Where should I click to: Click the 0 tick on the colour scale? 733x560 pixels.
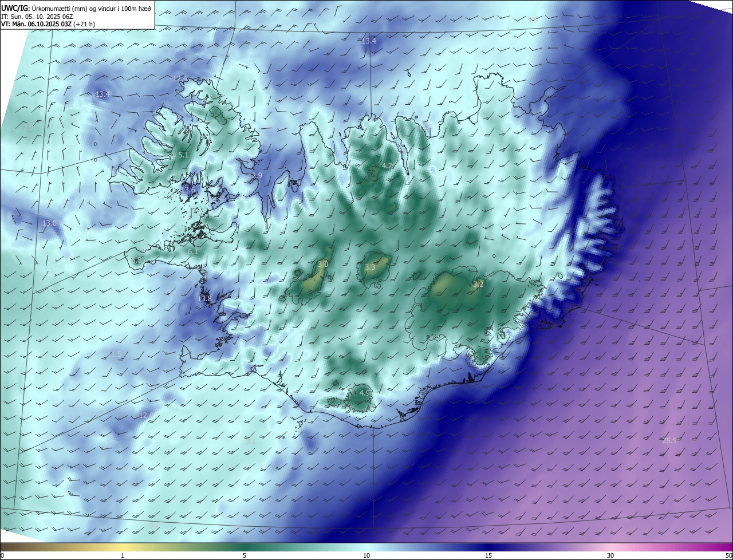2,555
